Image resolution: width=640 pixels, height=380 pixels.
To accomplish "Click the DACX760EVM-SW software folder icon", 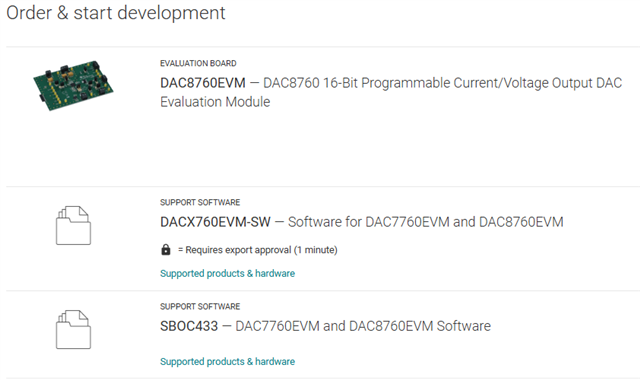I will click(x=73, y=225).
